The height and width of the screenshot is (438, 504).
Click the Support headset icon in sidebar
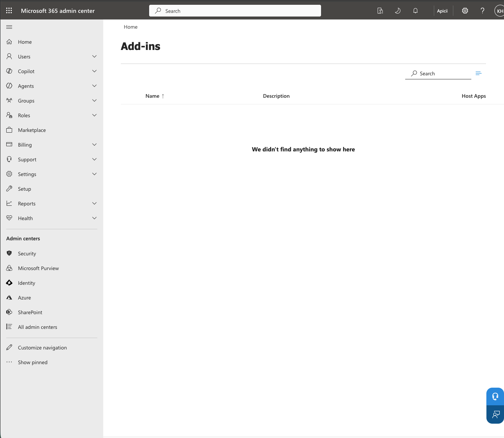(x=9, y=159)
